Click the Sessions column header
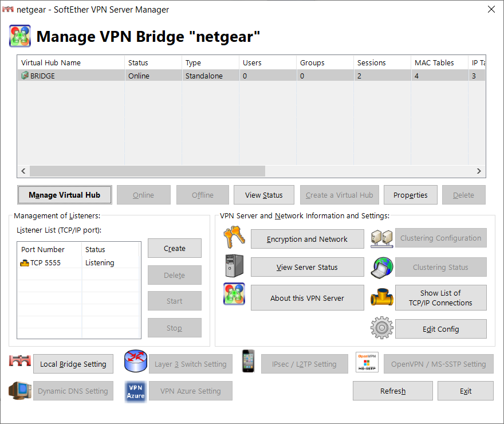The width and height of the screenshot is (504, 424). (x=381, y=62)
